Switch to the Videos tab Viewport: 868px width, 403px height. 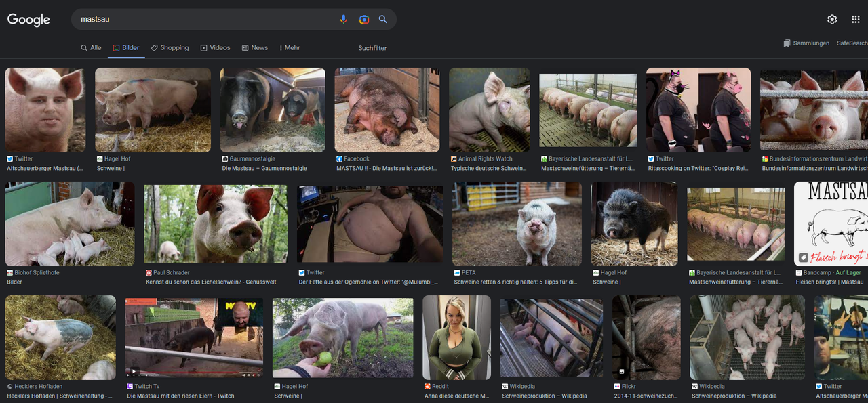pyautogui.click(x=215, y=48)
